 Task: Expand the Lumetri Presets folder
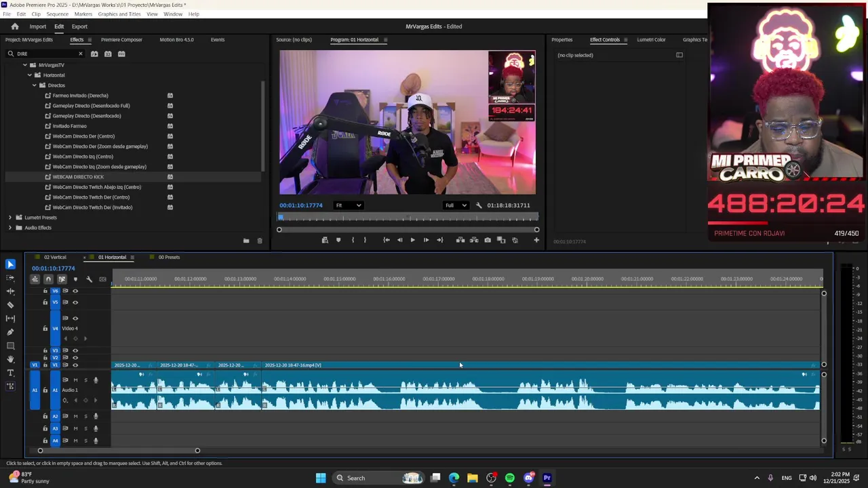point(10,218)
